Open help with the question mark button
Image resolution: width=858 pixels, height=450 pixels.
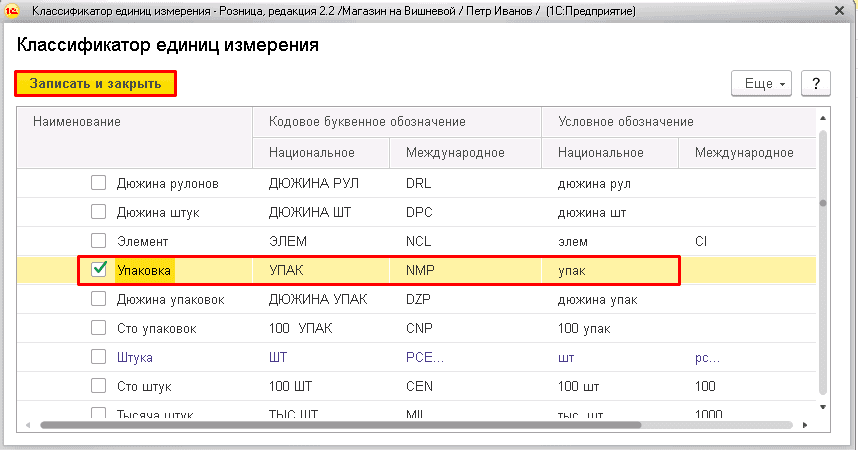coord(816,84)
